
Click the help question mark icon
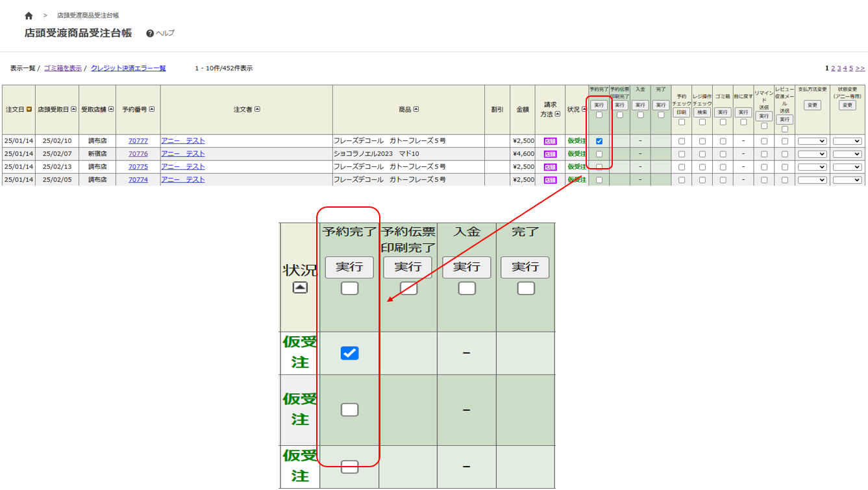pyautogui.click(x=150, y=34)
